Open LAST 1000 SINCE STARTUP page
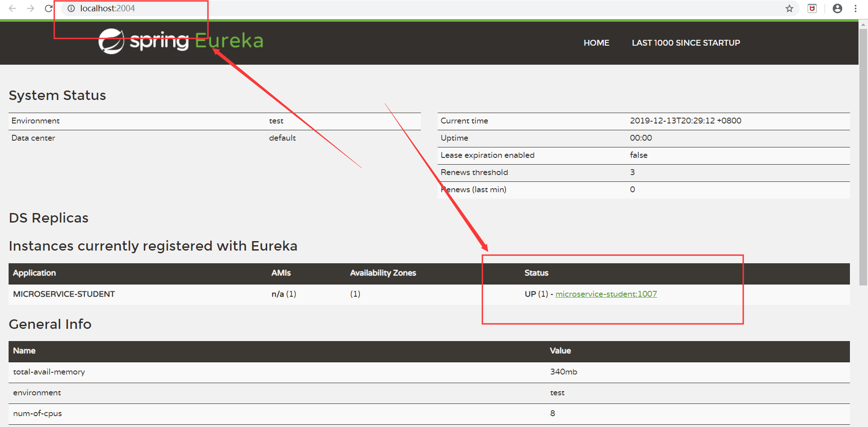This screenshot has height=427, width=868. (x=686, y=43)
